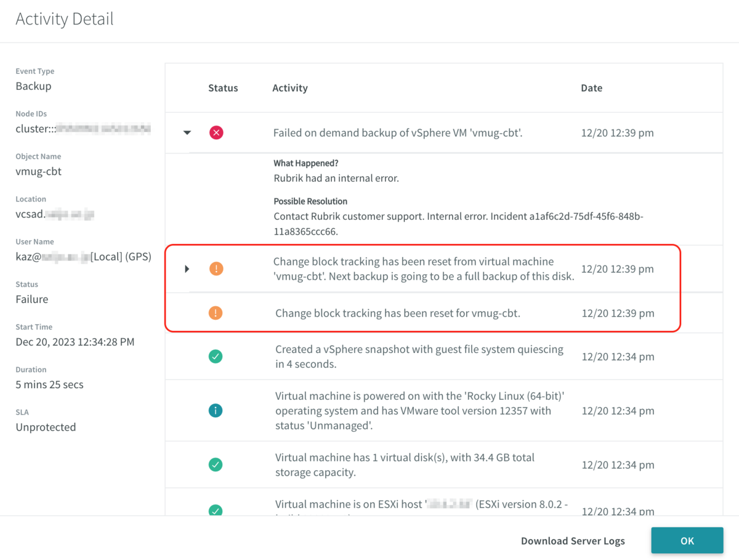Click the 'Virtual machine has 1 virtual disk(s)' row
This screenshot has height=560, width=739.
(405, 465)
